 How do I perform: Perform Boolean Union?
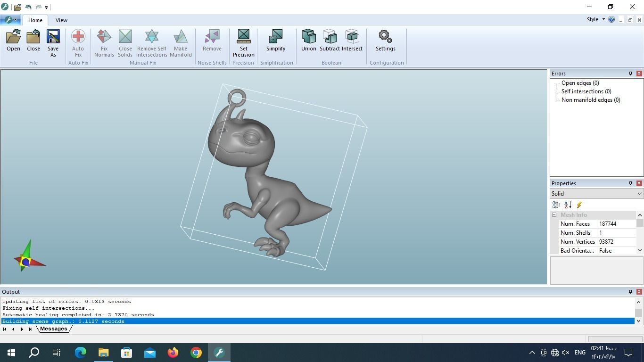pyautogui.click(x=309, y=41)
